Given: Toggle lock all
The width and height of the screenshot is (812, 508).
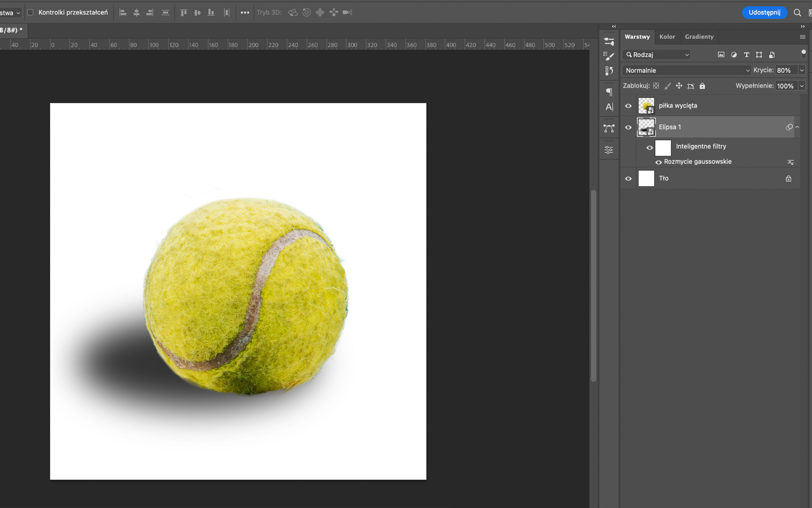Looking at the screenshot, I should tap(702, 86).
